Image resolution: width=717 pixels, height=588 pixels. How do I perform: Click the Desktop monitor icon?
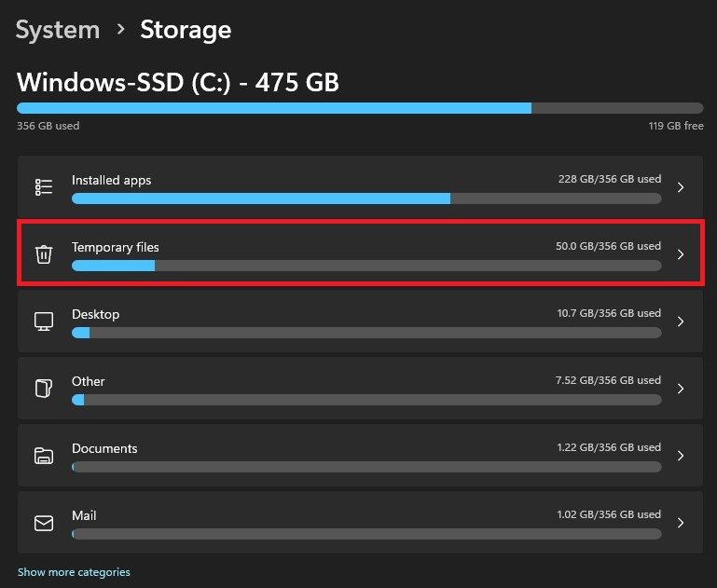tap(44, 321)
